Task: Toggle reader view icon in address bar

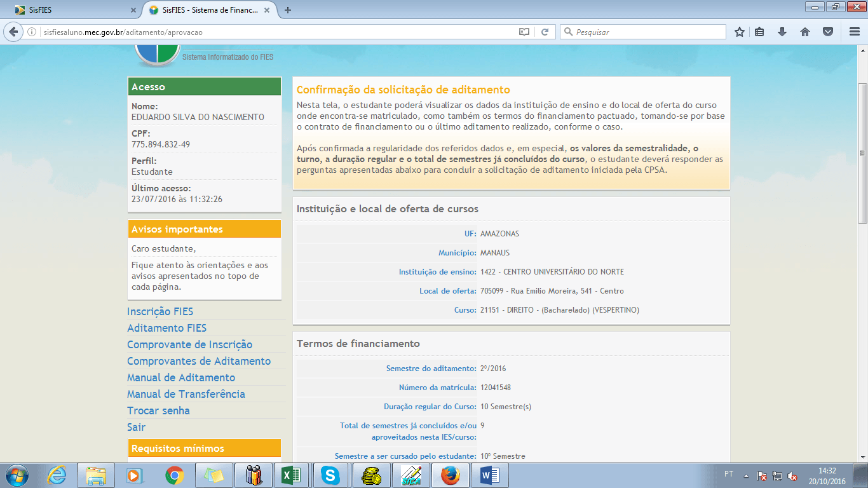Action: point(524,32)
